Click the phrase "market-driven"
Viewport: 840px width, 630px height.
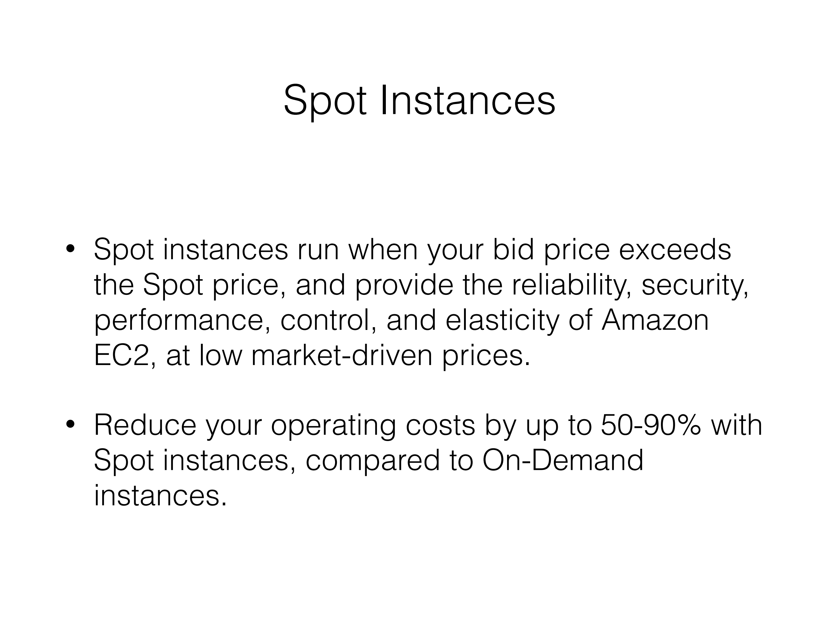click(x=342, y=356)
